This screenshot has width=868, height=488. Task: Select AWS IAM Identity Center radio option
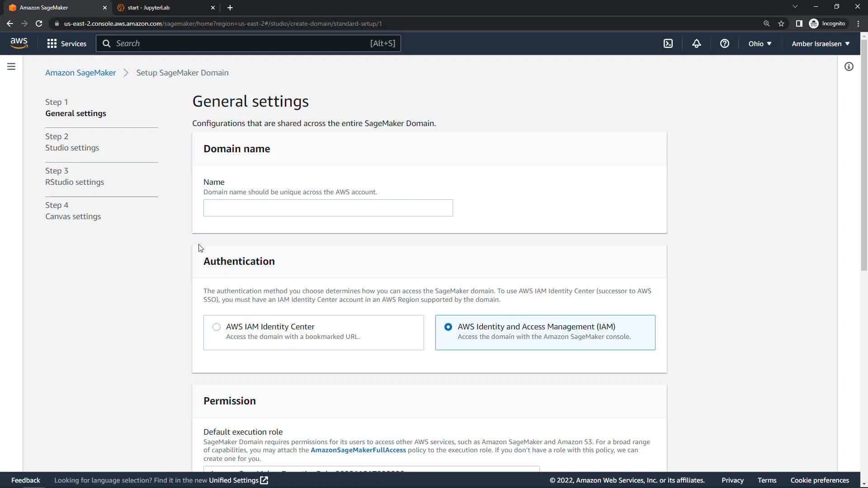point(217,327)
